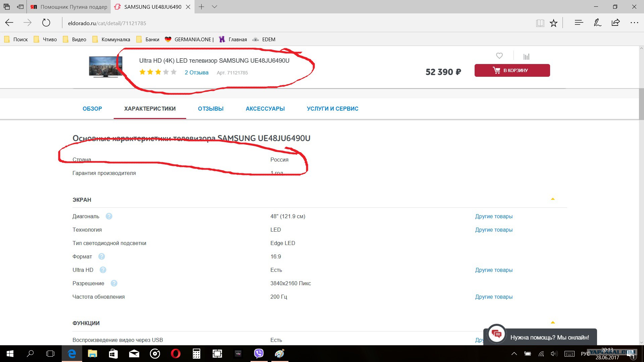
Task: Make a web note with pen icon
Action: click(x=597, y=22)
